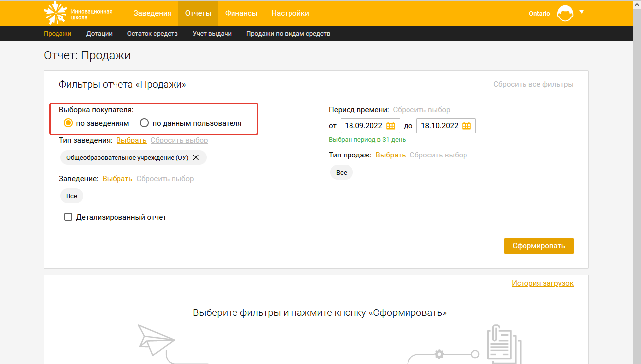
Task: Click Выбрать next to Заведение
Action: [117, 179]
